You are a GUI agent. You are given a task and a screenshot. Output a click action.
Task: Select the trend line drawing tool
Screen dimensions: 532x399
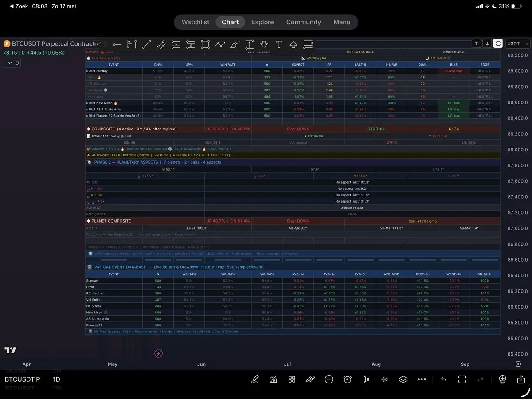(146, 44)
